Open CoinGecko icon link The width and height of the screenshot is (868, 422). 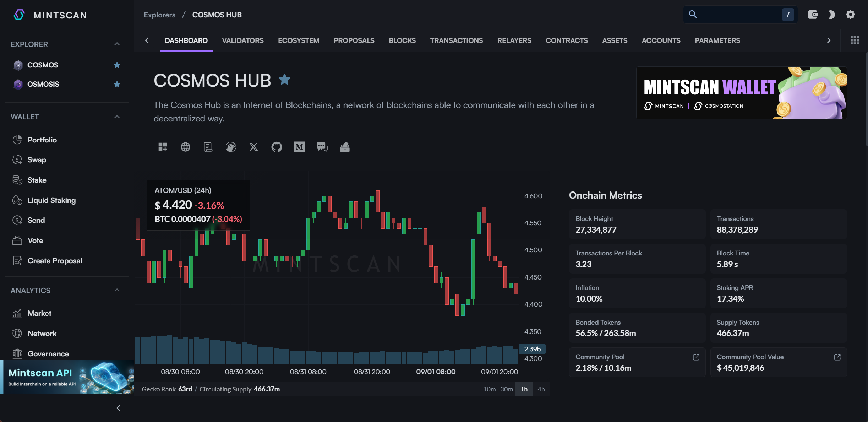[x=231, y=147]
